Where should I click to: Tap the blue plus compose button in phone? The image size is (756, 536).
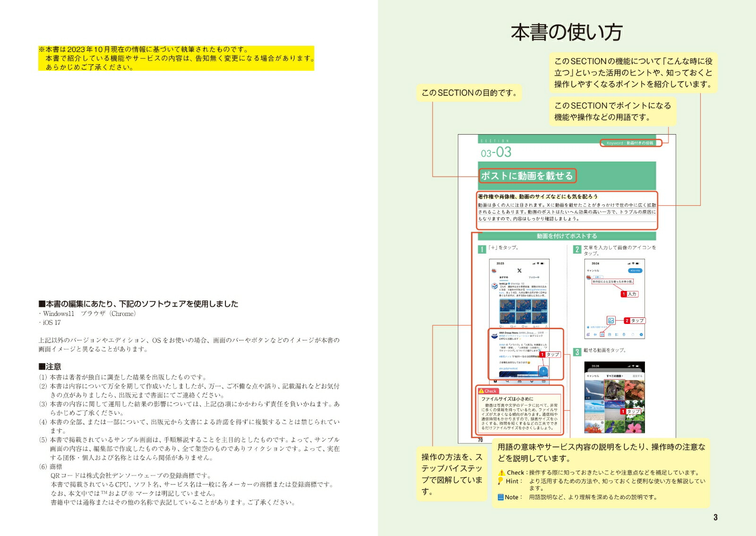click(543, 371)
